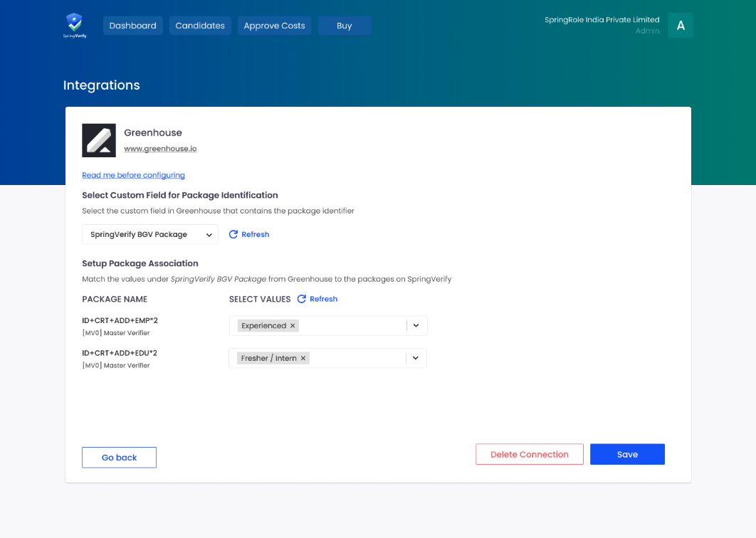Remove the Experienced tag
The height and width of the screenshot is (538, 756).
tap(293, 326)
